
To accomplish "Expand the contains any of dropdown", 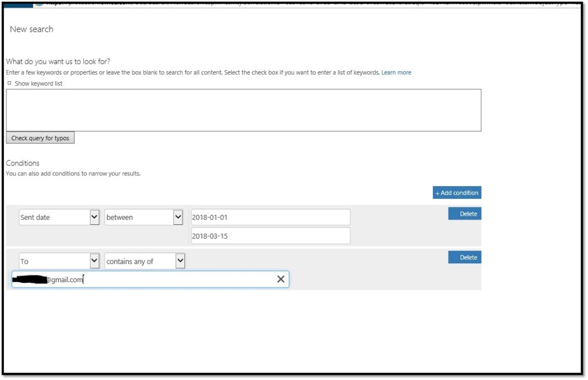I will (180, 261).
